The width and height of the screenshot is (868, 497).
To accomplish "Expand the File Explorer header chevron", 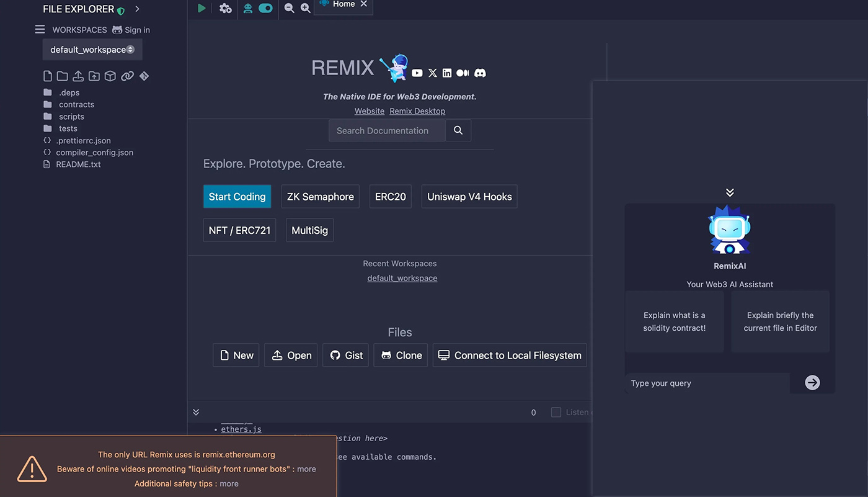I will [x=137, y=9].
